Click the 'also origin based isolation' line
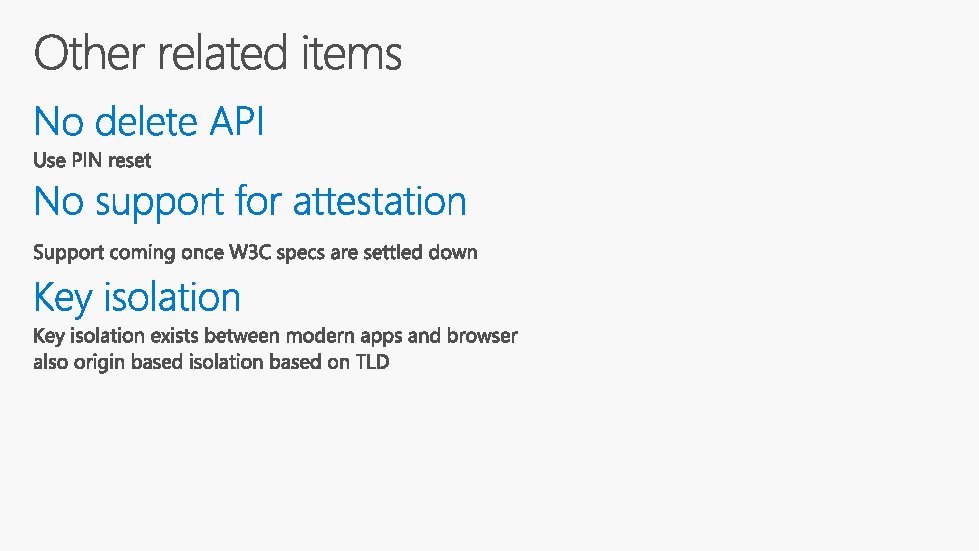 pos(211,362)
